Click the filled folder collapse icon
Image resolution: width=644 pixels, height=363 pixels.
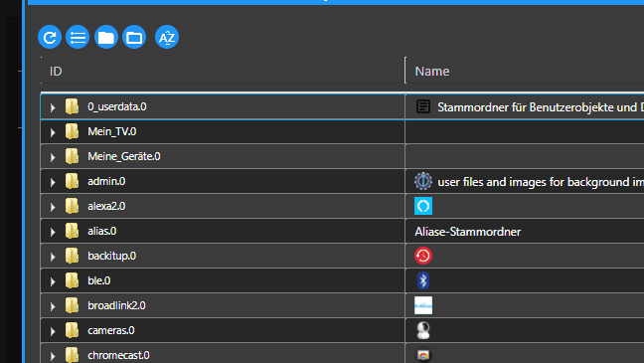(x=106, y=38)
